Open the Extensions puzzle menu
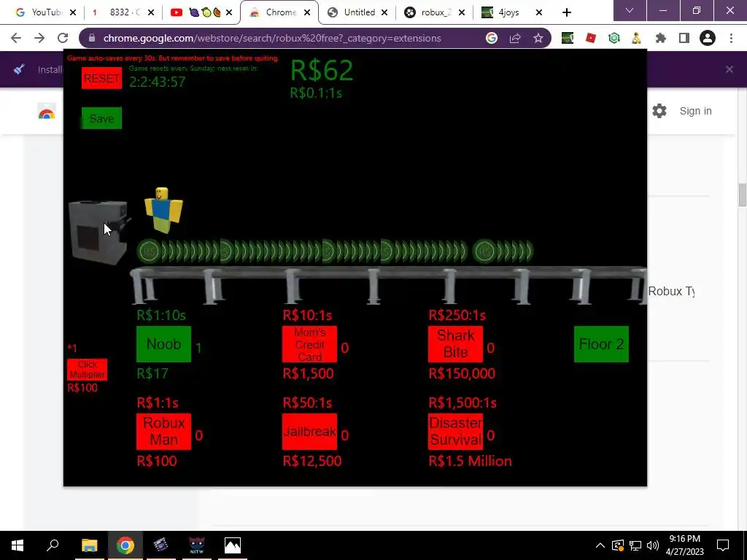This screenshot has height=560, width=747. click(661, 38)
